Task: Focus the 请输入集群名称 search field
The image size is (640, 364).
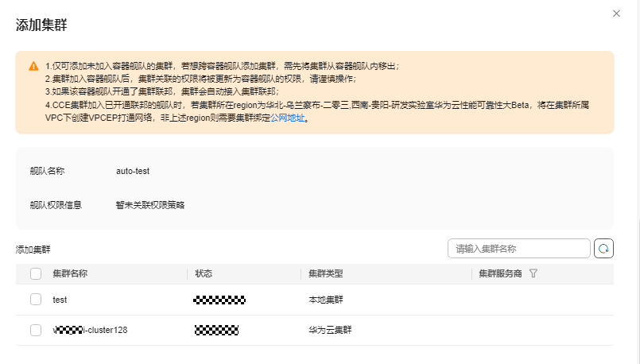Action: (x=519, y=249)
